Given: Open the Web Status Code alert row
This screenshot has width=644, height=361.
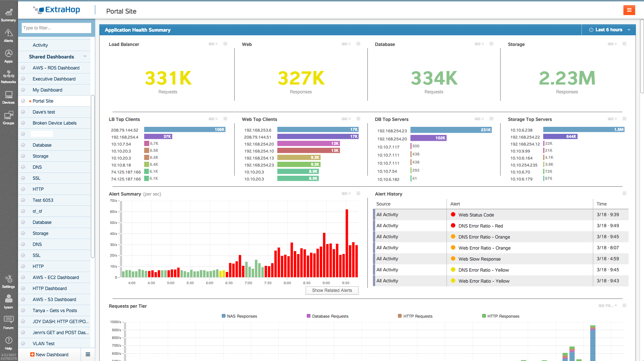Looking at the screenshot, I should (501, 215).
